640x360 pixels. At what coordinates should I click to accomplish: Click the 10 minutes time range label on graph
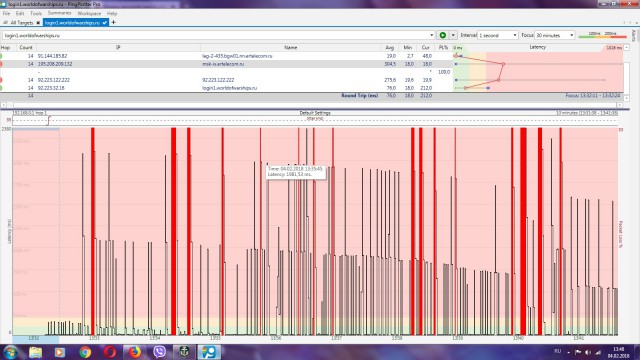click(x=587, y=113)
